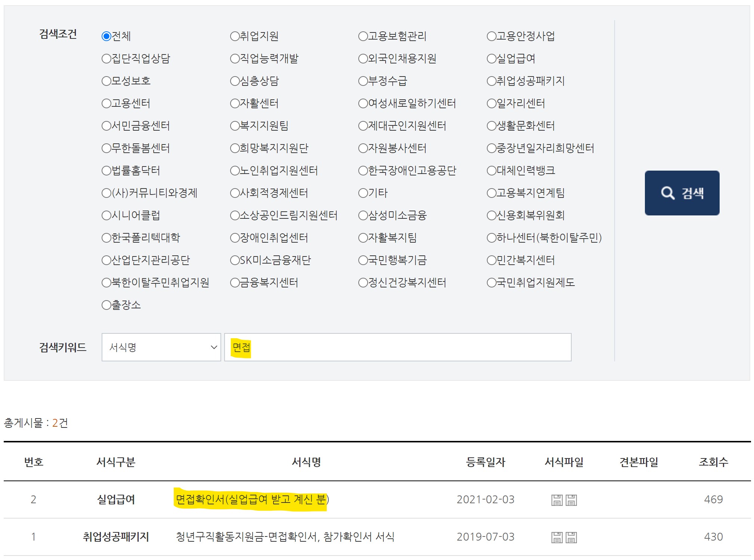Click the 조회수 column header
Image resolution: width=754 pixels, height=560 pixels.
click(713, 462)
